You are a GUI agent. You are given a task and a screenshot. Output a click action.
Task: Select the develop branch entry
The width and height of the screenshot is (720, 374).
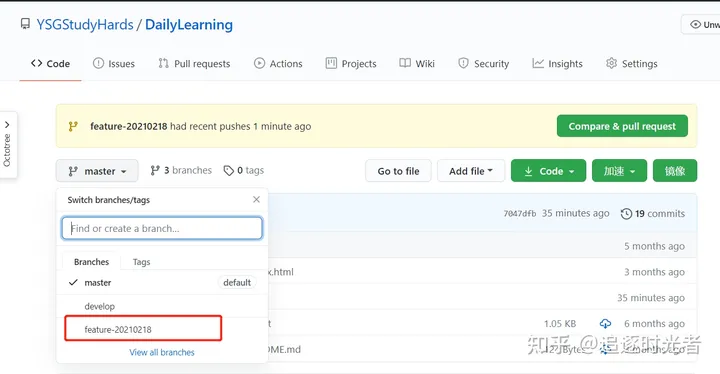point(162,306)
